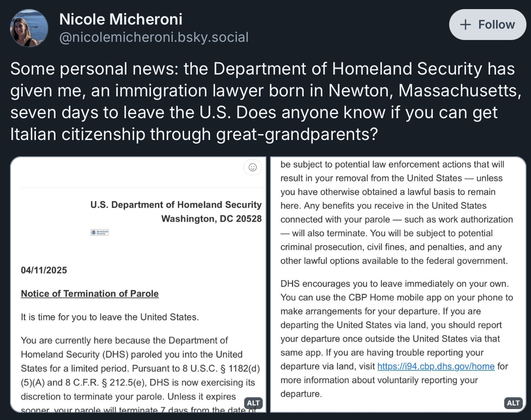Click the "Washington, DC 20528" address line
The image size is (531, 420).
tap(211, 219)
